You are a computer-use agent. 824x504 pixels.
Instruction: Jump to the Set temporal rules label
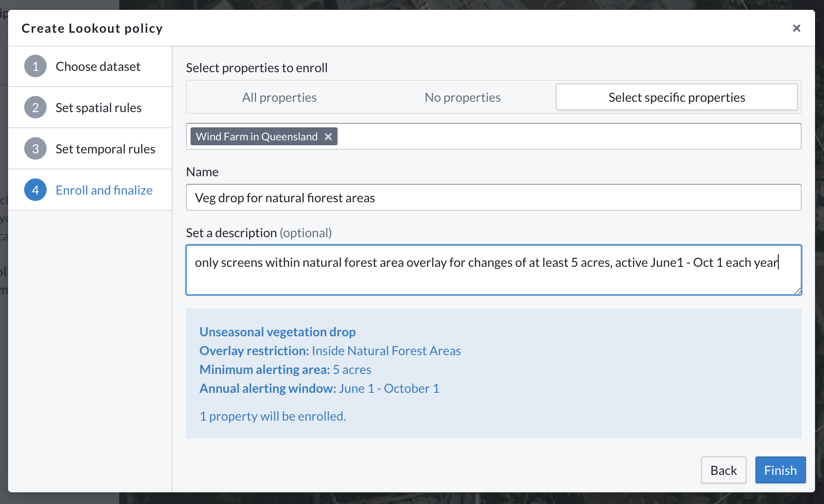click(x=105, y=149)
